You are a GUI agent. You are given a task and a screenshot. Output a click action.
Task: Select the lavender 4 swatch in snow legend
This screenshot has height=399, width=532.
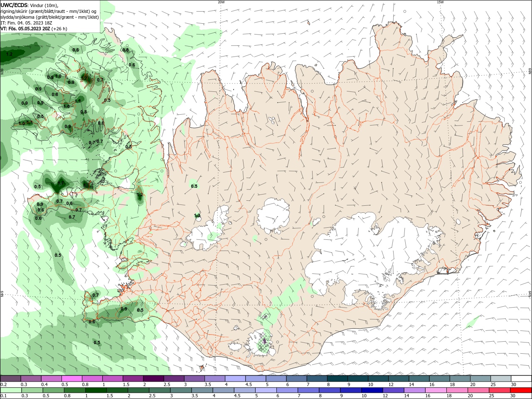pos(235,379)
